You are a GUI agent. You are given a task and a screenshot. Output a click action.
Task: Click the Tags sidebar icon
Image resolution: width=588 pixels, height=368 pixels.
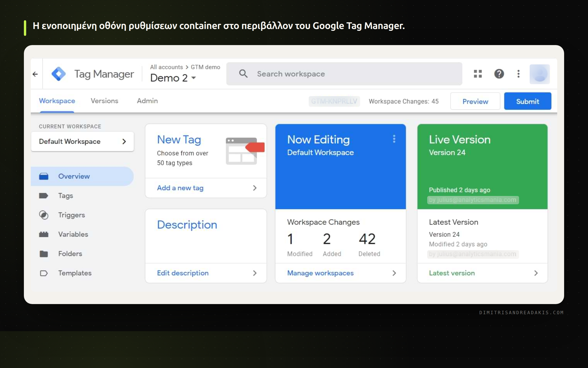tap(44, 196)
